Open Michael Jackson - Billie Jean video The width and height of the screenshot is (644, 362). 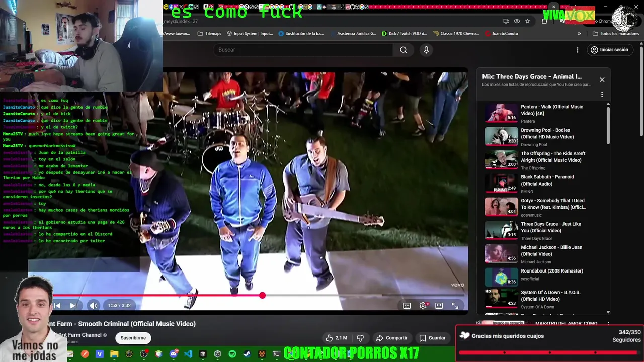coord(541,254)
